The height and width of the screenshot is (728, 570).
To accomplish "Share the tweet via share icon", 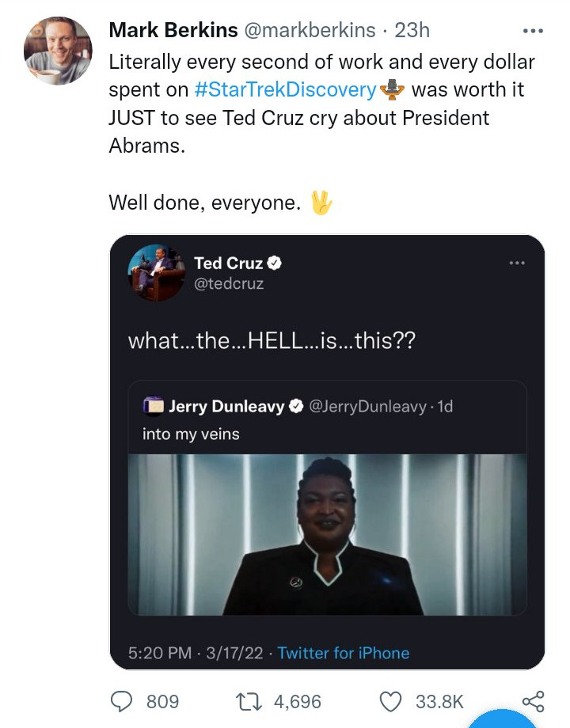I will coord(534,701).
